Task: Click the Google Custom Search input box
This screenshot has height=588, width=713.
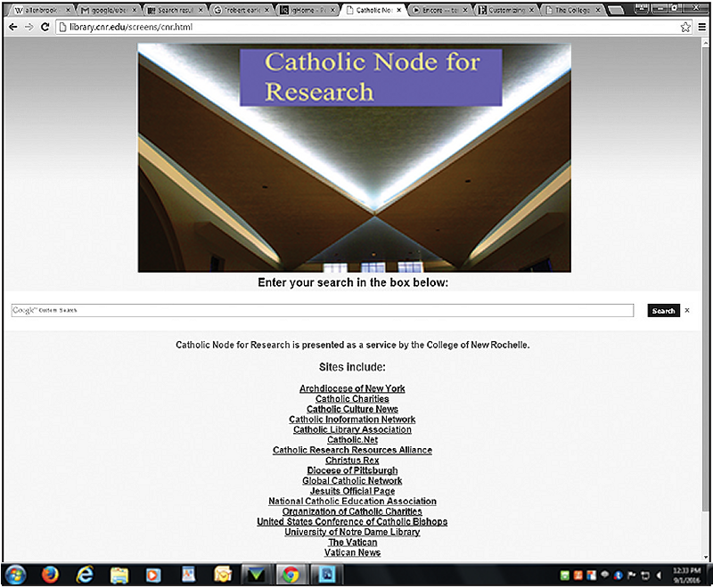Action: pyautogui.click(x=323, y=310)
